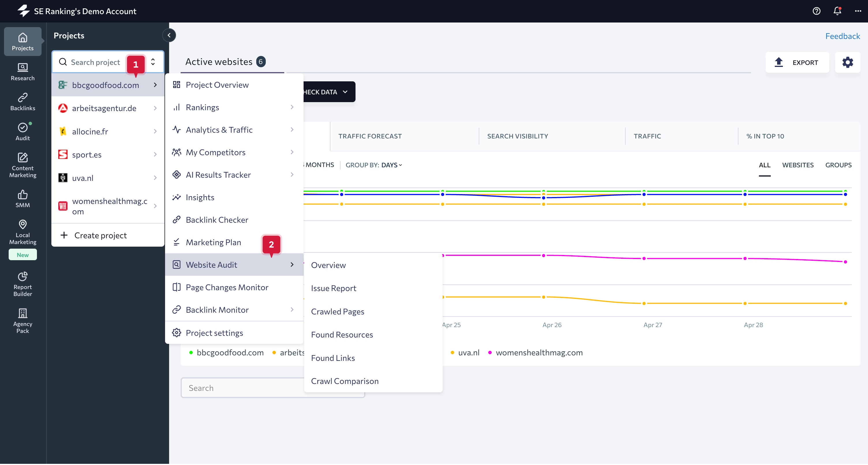
Task: Open the SMM sidebar section
Action: pyautogui.click(x=23, y=199)
